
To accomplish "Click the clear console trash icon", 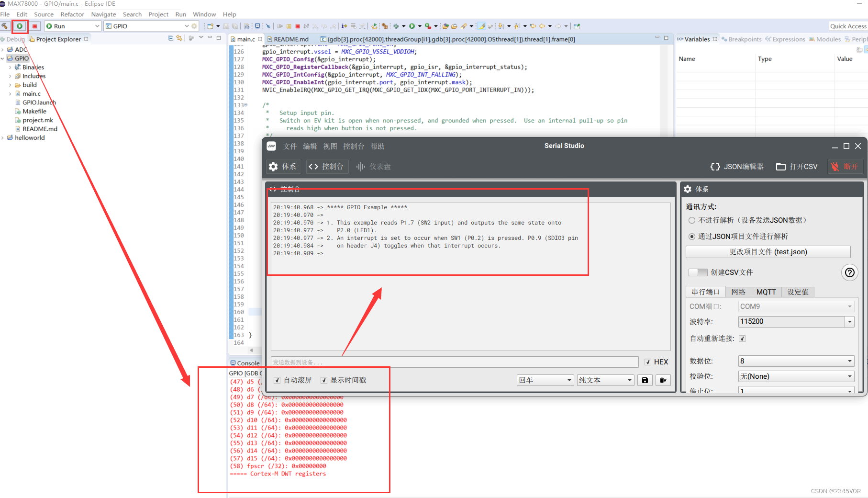I will [x=663, y=380].
